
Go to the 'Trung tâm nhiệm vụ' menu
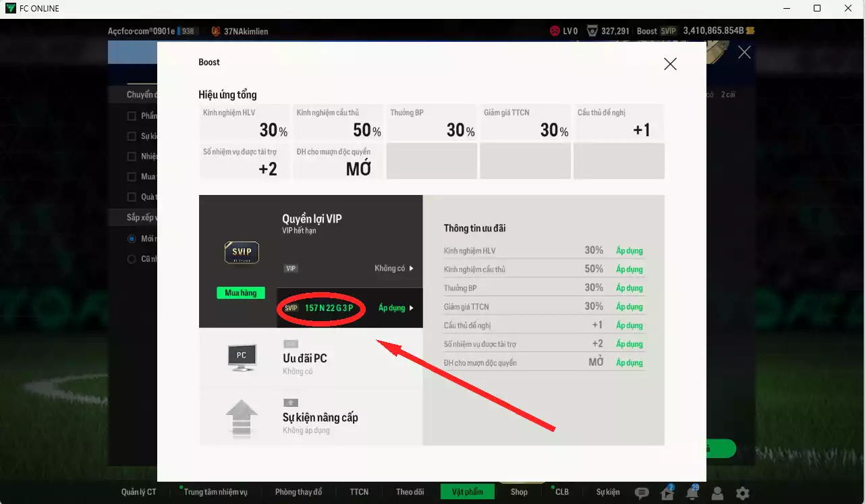tap(215, 492)
